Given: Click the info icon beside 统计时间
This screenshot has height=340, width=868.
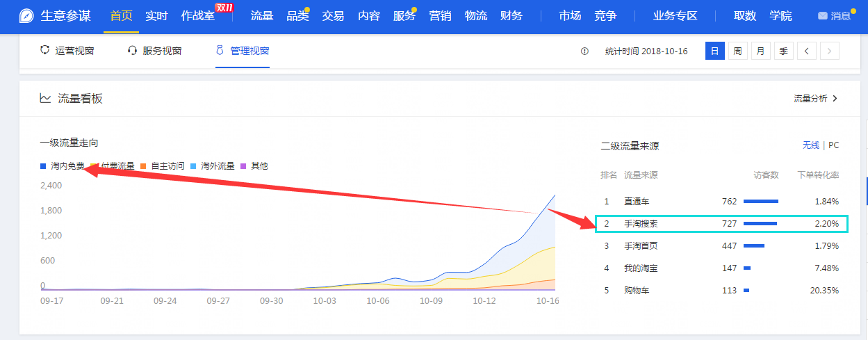Looking at the screenshot, I should point(584,51).
